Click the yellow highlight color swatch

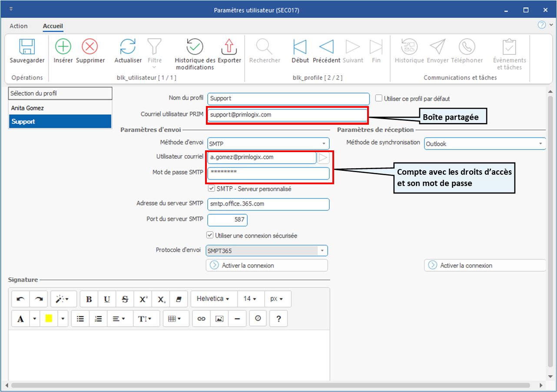(49, 319)
